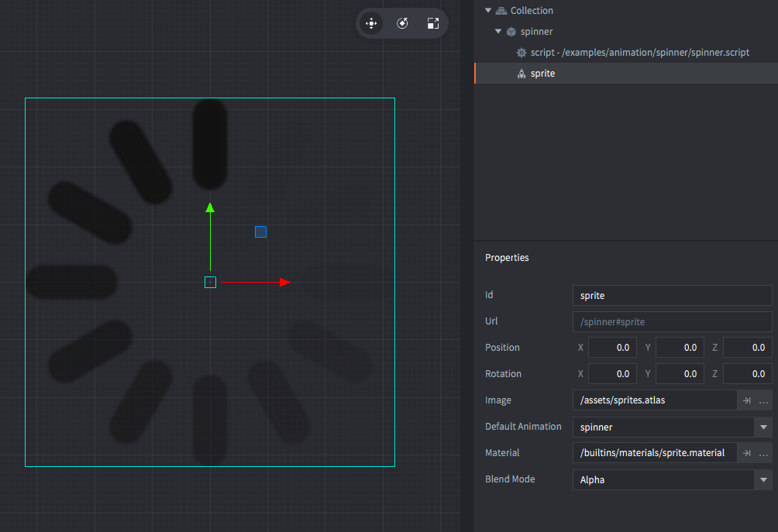Click the blue square plane-move handle
This screenshot has width=778, height=532.
click(260, 232)
